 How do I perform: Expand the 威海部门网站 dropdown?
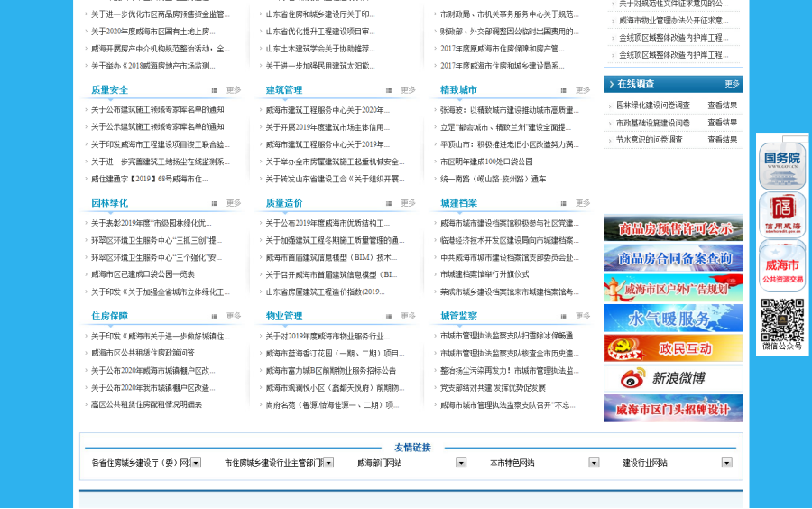click(461, 462)
